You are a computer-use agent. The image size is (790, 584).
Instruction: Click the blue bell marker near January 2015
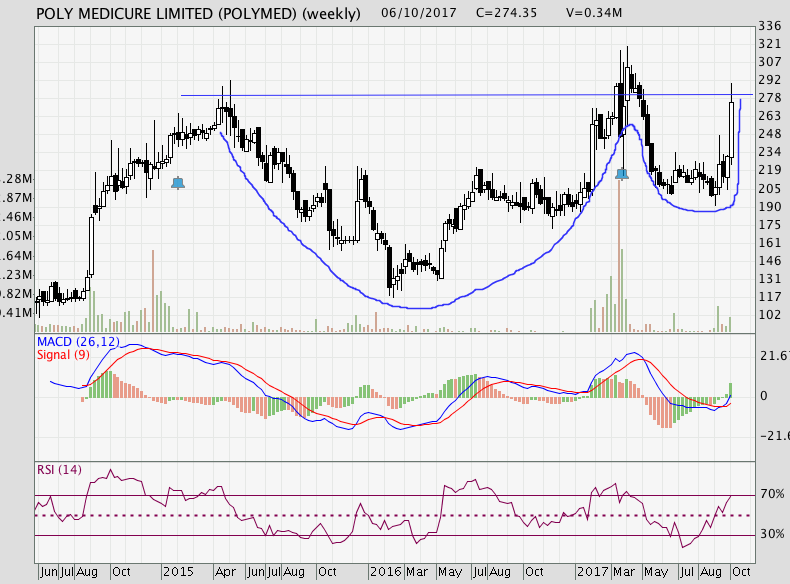[x=178, y=182]
